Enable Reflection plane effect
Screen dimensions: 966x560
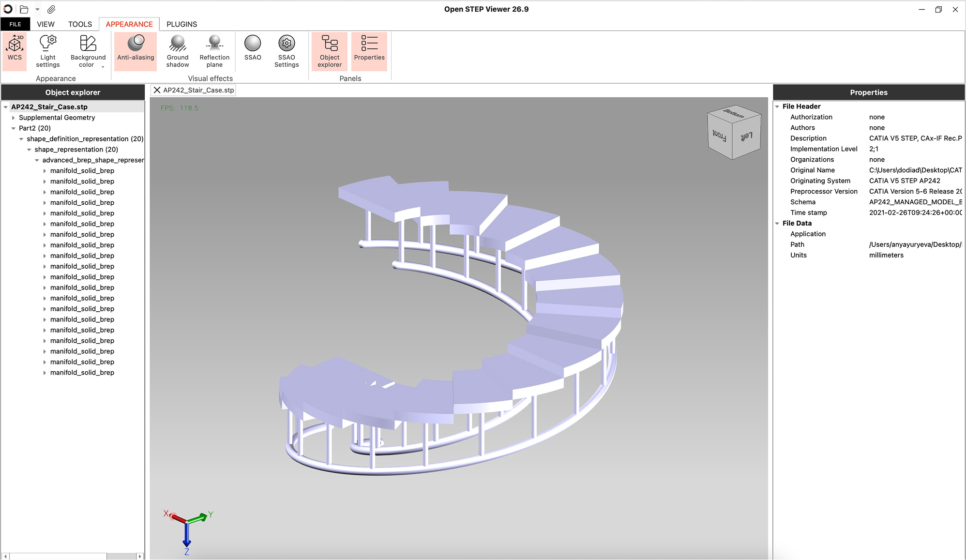tap(214, 50)
